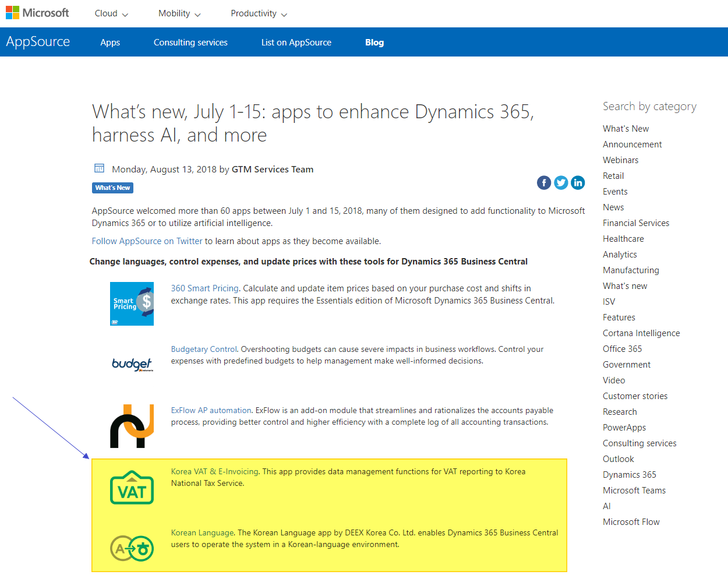Screen dimensions: 728x582
Task: Open the Korean Language link
Action: [x=202, y=533]
